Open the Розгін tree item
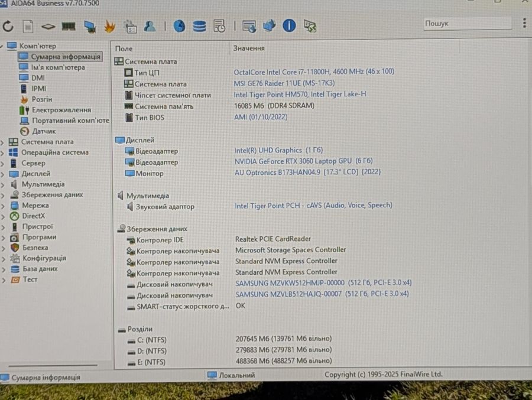 click(x=42, y=99)
